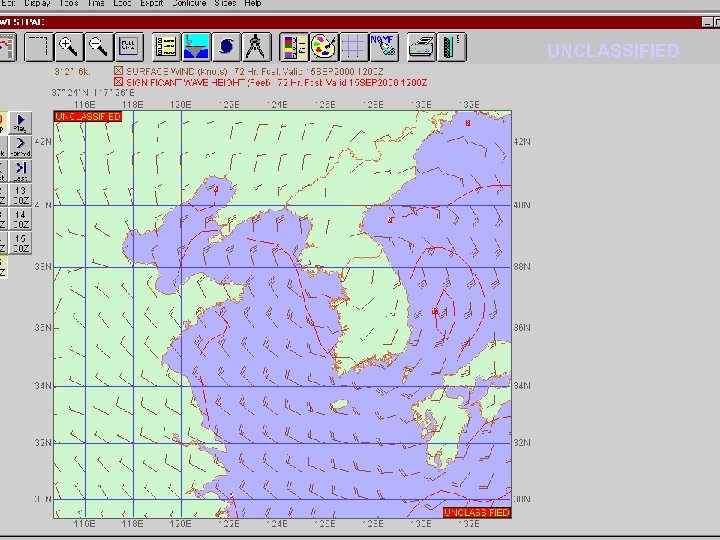Image resolution: width=720 pixels, height=540 pixels.
Task: Click the zoom in magnifier tool
Action: (x=69, y=47)
